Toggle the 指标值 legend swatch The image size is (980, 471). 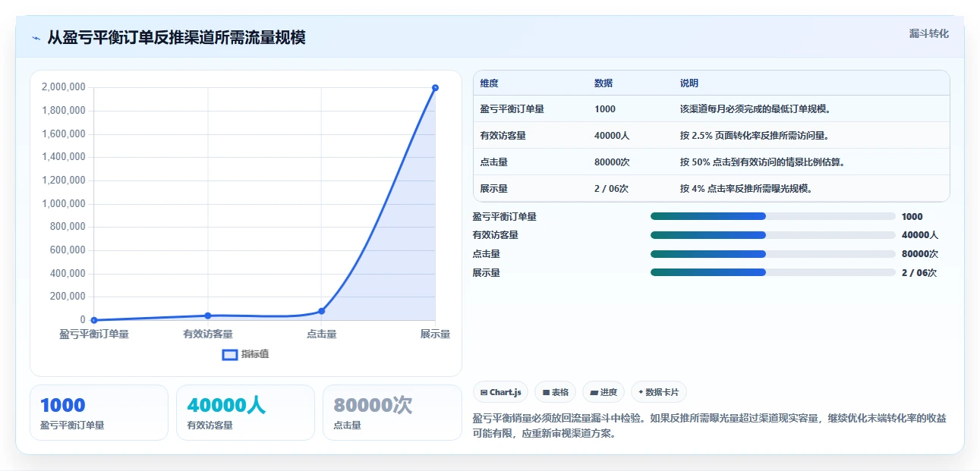[x=229, y=354]
